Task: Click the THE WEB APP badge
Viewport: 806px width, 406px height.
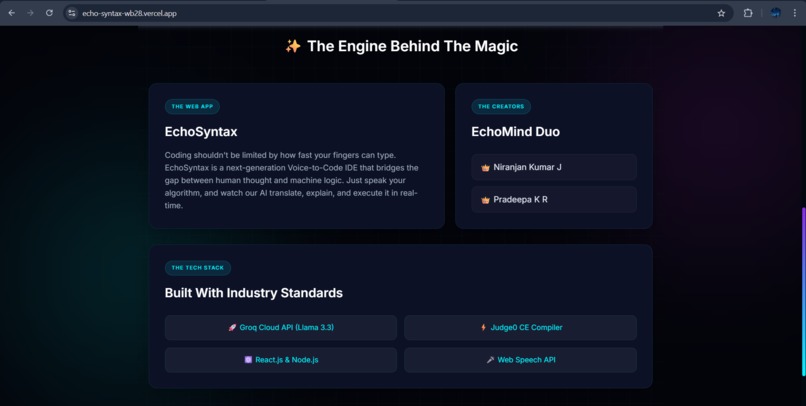Action: point(192,106)
